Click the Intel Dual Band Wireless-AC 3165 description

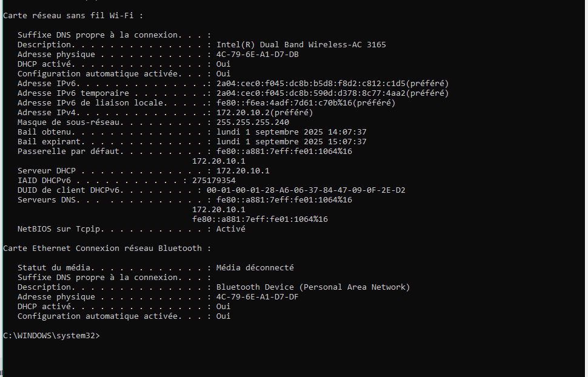(301, 45)
